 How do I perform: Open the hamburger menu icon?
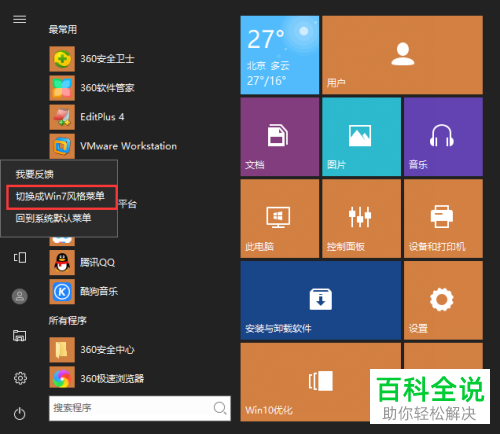pos(19,19)
